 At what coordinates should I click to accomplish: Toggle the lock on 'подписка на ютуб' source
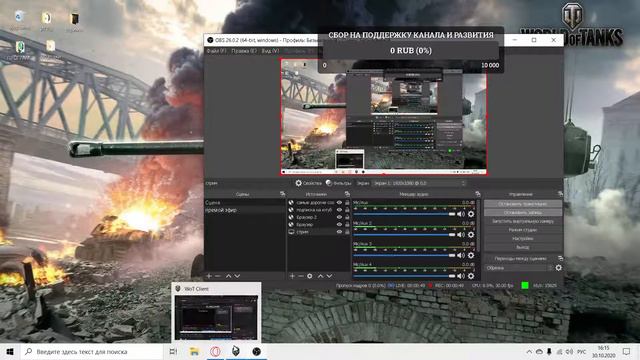click(347, 210)
